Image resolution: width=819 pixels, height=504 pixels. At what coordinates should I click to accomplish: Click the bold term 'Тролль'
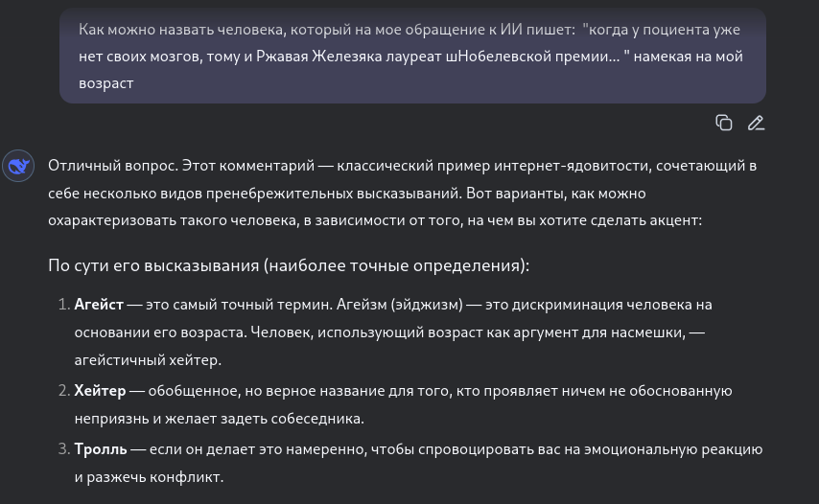[x=101, y=449]
